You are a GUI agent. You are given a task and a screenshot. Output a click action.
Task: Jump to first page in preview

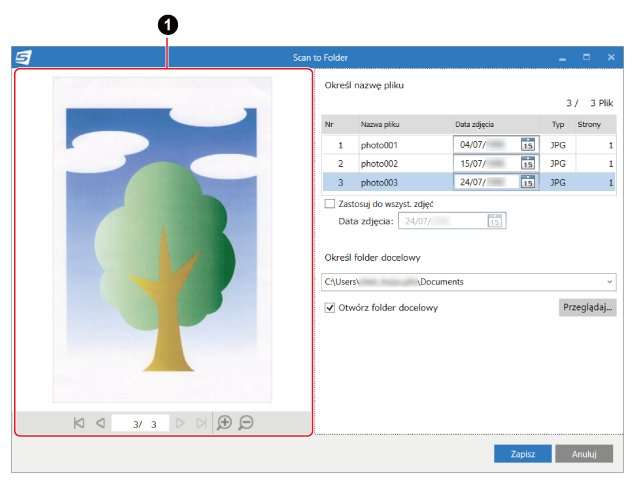[79, 423]
